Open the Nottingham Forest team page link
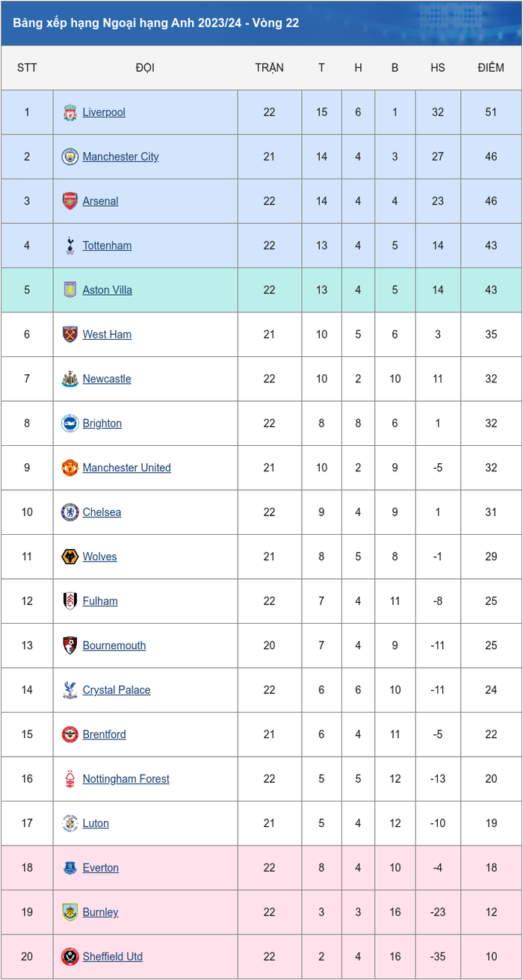 click(126, 779)
